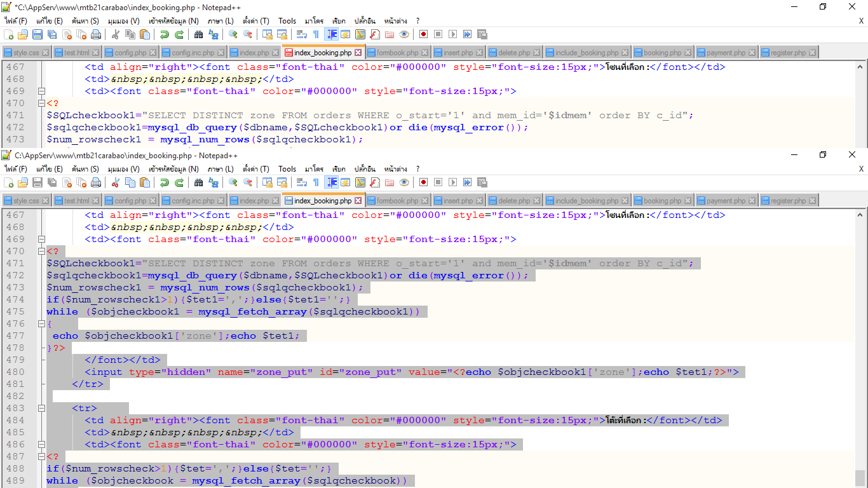868x488 pixels.
Task: Toggle Indent Guide button in lower window toolbar
Action: coord(331,182)
